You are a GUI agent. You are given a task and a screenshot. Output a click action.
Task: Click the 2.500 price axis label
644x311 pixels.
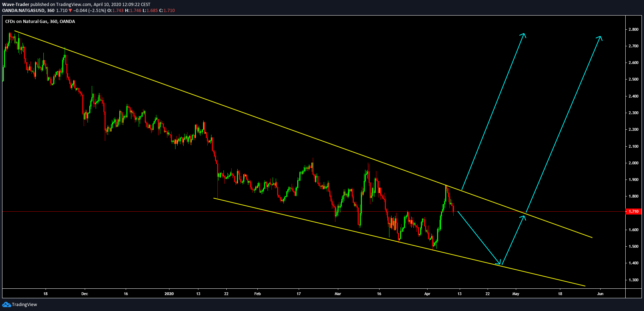click(x=633, y=79)
